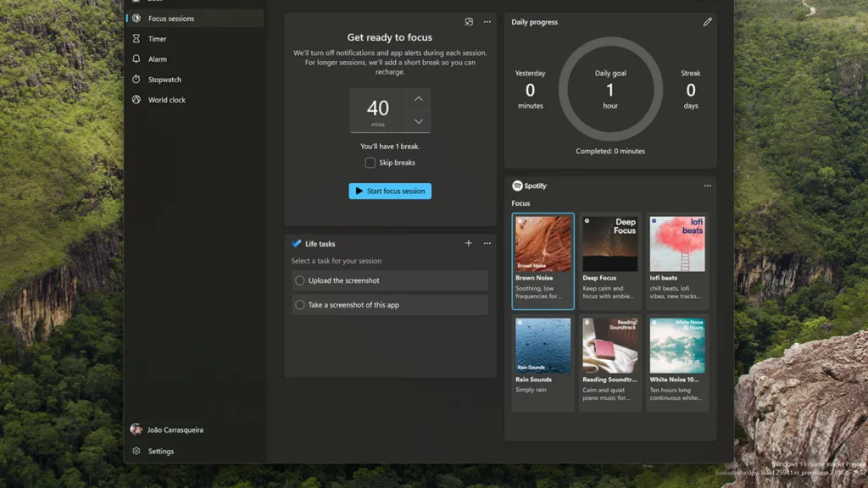This screenshot has width=868, height=488.
Task: Edit daily goal with the pencil icon
Action: [708, 22]
